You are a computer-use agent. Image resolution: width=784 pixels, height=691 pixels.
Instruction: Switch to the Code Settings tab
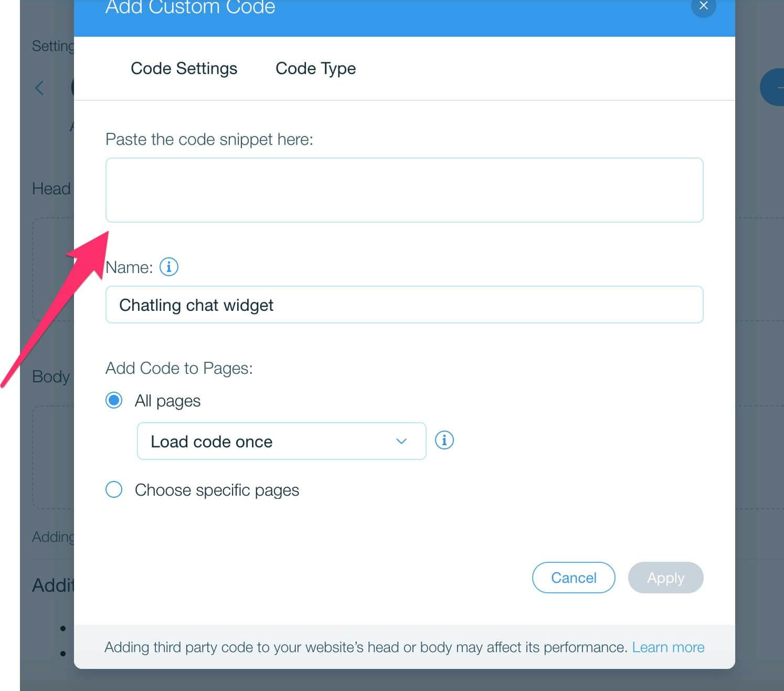(184, 68)
